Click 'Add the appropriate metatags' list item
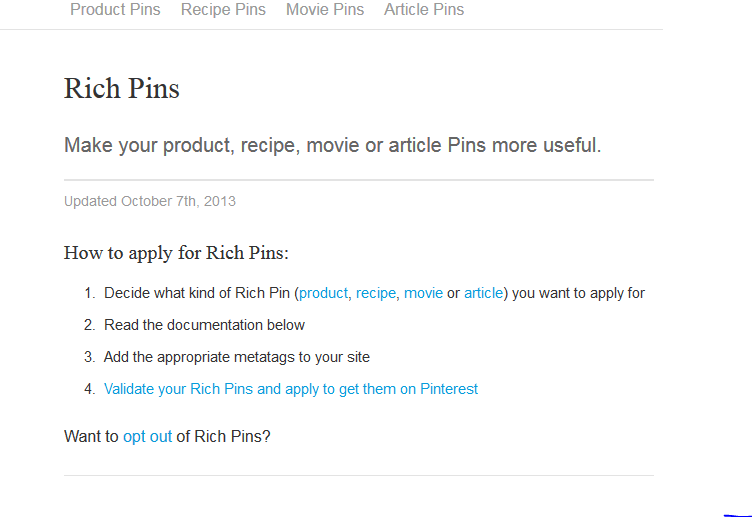The height and width of the screenshot is (517, 752). click(x=237, y=357)
